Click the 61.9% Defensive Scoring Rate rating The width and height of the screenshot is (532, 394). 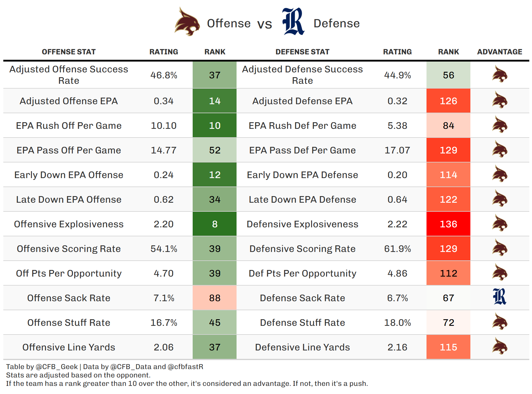397,249
